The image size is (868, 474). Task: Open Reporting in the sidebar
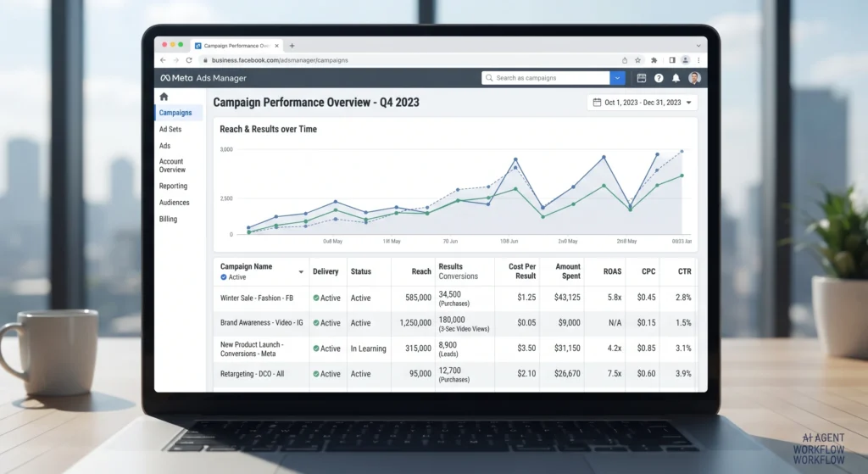(x=173, y=186)
